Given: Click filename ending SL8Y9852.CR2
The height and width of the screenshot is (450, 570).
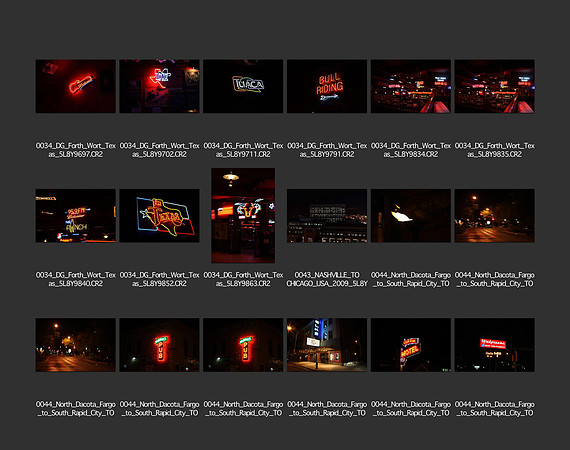Looking at the screenshot, I should pos(159,279).
